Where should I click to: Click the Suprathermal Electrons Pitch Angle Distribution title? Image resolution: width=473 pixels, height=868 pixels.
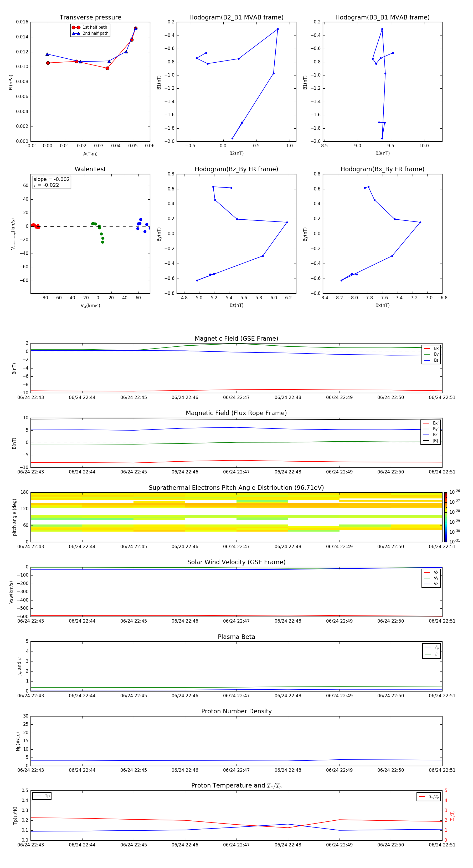[236, 488]
